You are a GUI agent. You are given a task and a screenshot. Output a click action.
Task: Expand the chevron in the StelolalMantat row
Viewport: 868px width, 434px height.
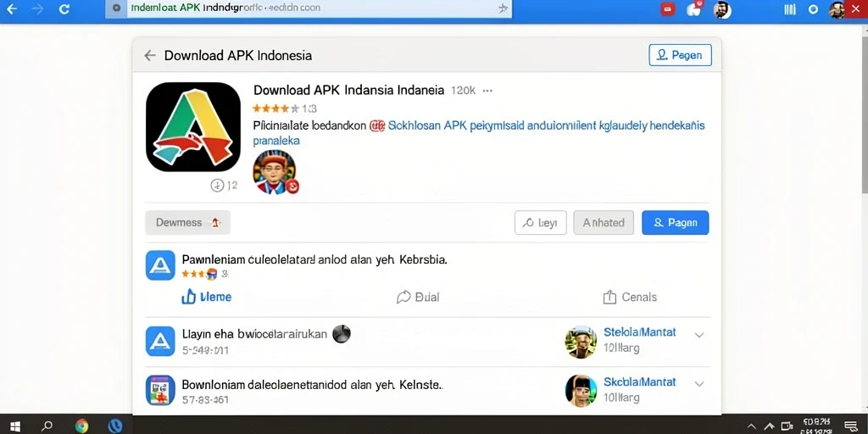[x=699, y=335]
